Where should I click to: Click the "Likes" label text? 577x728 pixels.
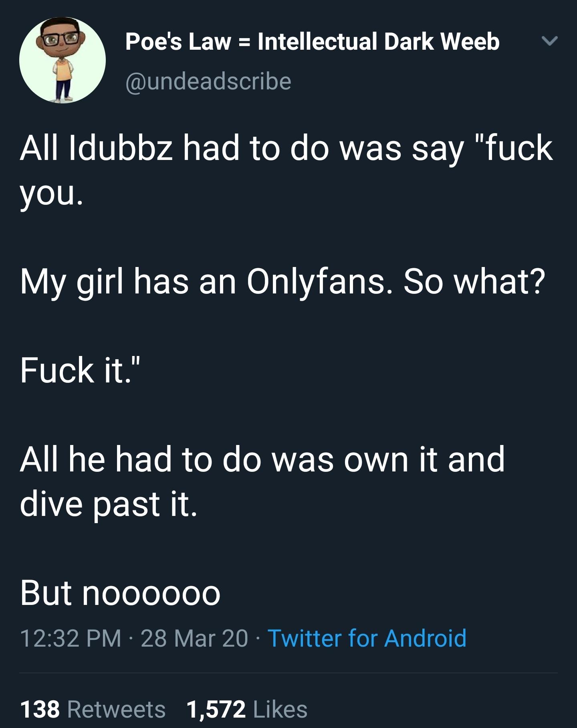click(x=280, y=709)
